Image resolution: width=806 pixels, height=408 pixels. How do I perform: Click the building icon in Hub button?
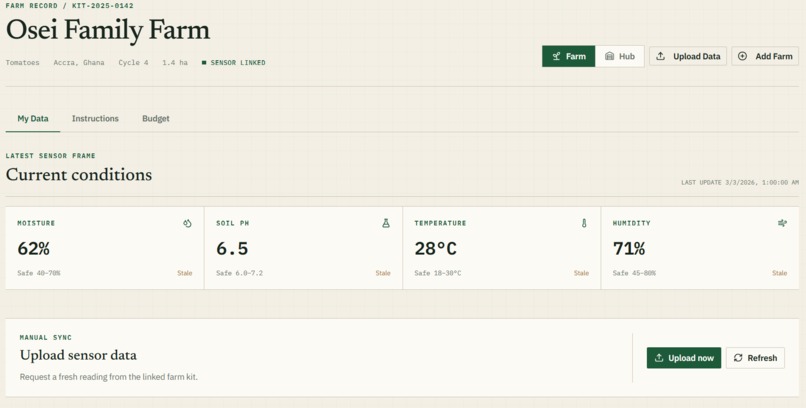click(609, 57)
